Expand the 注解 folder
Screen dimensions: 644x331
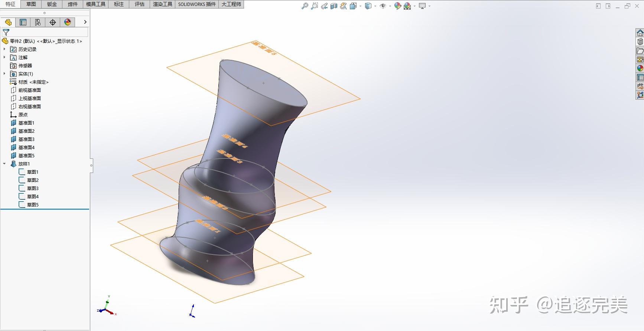click(4, 57)
